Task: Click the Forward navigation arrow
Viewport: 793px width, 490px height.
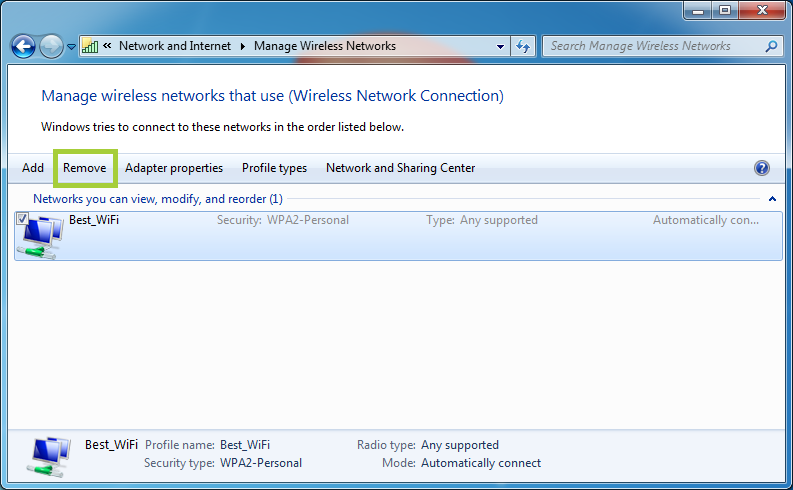Action: pos(51,46)
